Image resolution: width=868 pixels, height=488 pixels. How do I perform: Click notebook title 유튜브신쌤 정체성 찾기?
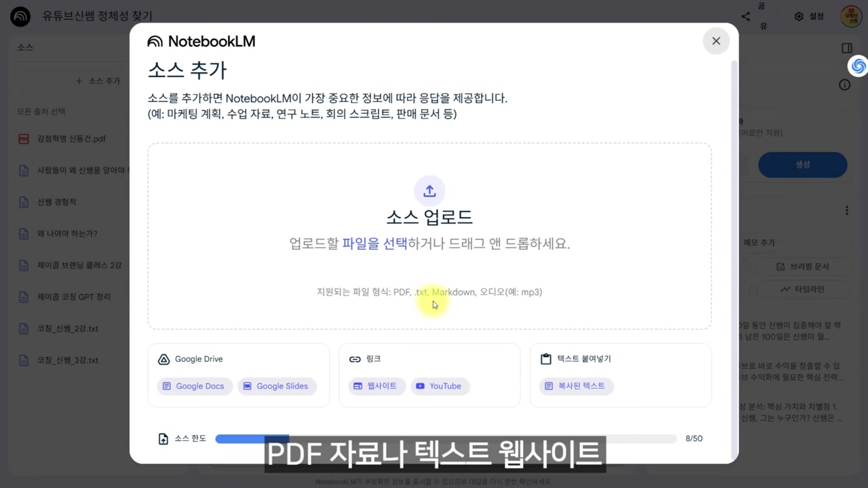click(98, 16)
